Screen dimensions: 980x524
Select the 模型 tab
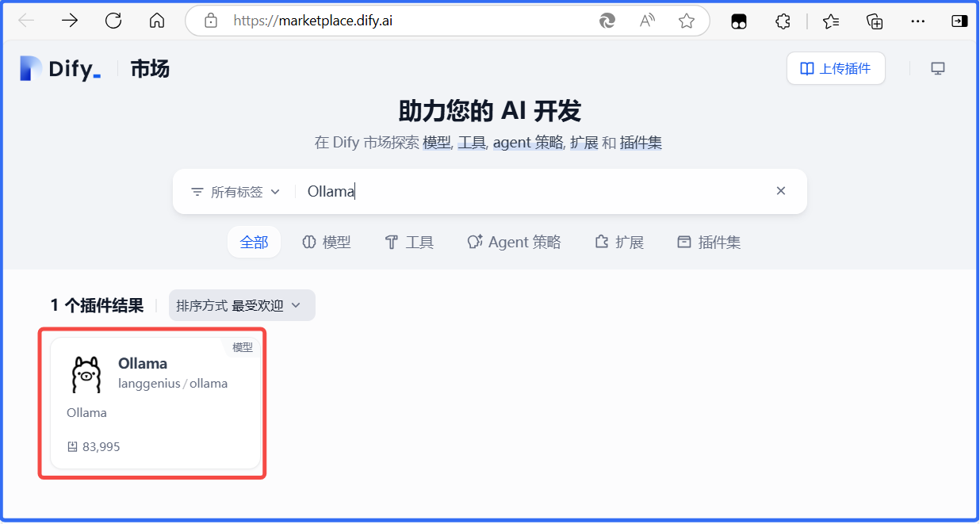click(x=326, y=242)
